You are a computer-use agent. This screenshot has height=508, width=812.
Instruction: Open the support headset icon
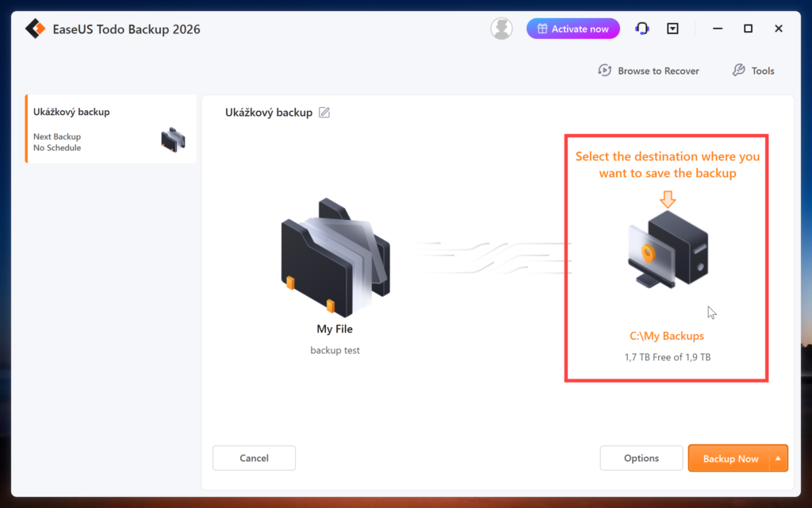coord(642,29)
